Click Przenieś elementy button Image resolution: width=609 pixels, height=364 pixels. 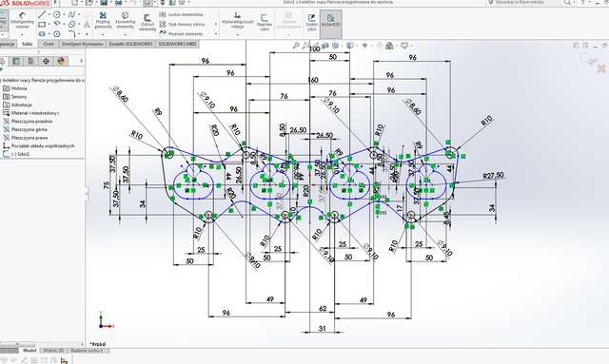pos(182,34)
